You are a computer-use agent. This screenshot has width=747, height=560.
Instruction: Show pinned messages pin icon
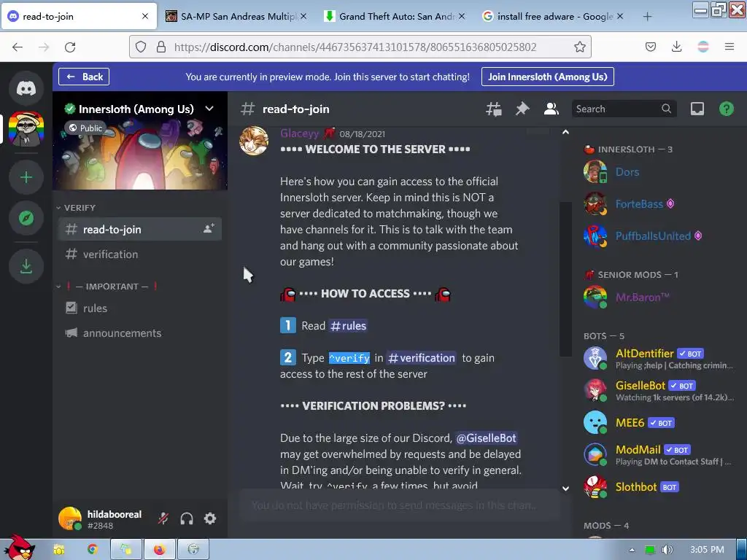click(x=522, y=109)
